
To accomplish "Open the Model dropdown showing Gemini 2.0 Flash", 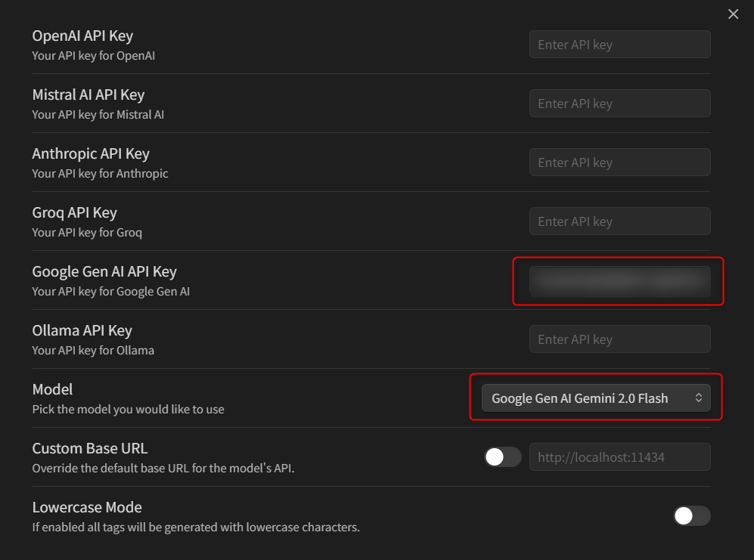I will pyautogui.click(x=596, y=398).
